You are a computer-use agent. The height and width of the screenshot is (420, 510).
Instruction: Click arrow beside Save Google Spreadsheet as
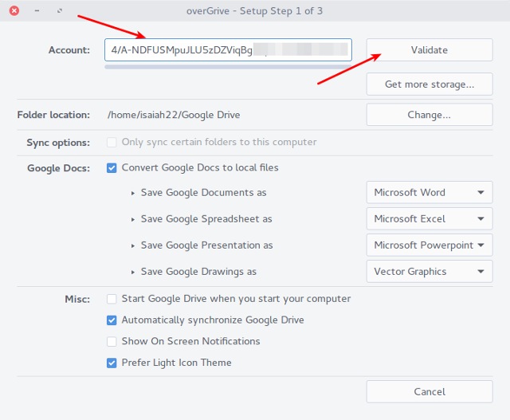(133, 219)
